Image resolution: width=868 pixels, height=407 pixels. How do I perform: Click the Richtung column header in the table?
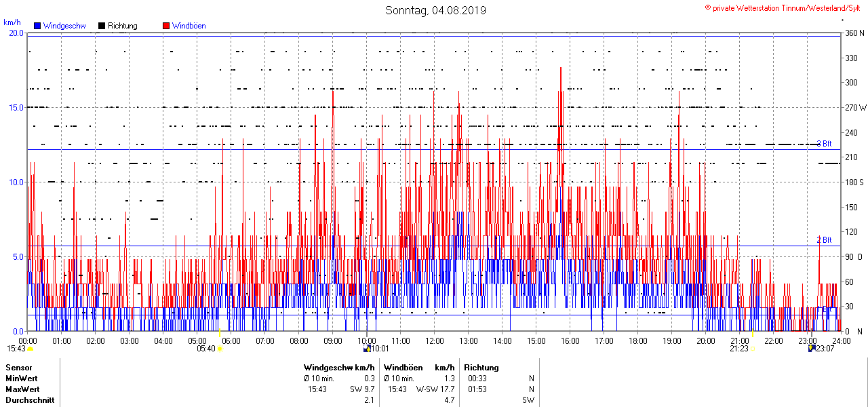tap(481, 368)
